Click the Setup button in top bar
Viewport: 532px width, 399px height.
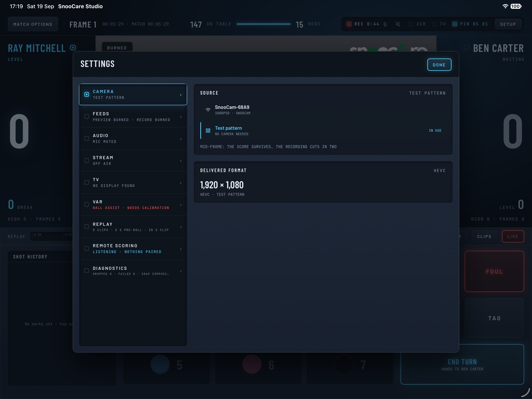(508, 24)
